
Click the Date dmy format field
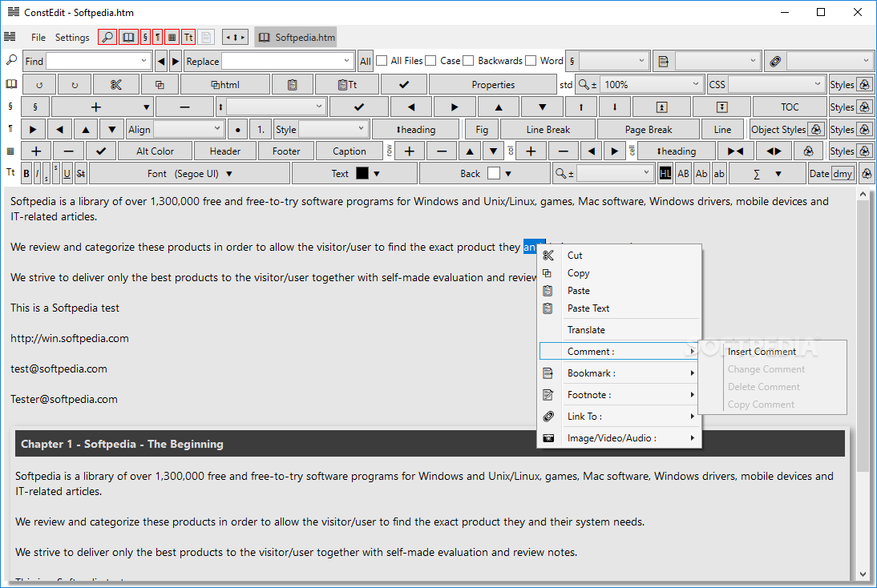843,174
